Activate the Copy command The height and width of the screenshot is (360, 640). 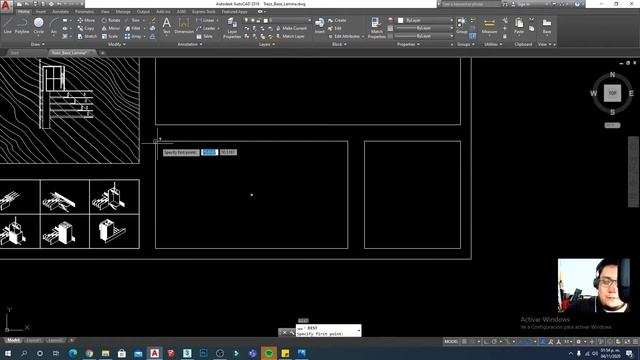point(86,28)
